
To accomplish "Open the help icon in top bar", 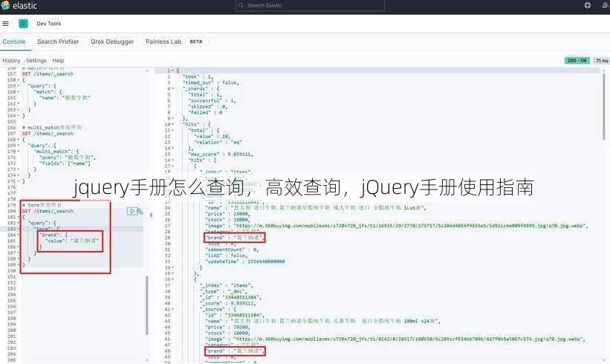I will pyautogui.click(x=588, y=5).
